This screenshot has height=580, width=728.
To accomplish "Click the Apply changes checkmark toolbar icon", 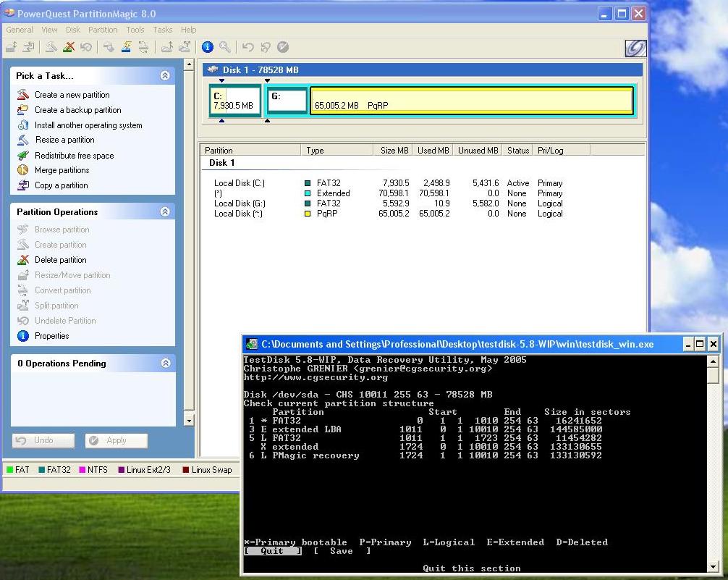I will coord(283,47).
